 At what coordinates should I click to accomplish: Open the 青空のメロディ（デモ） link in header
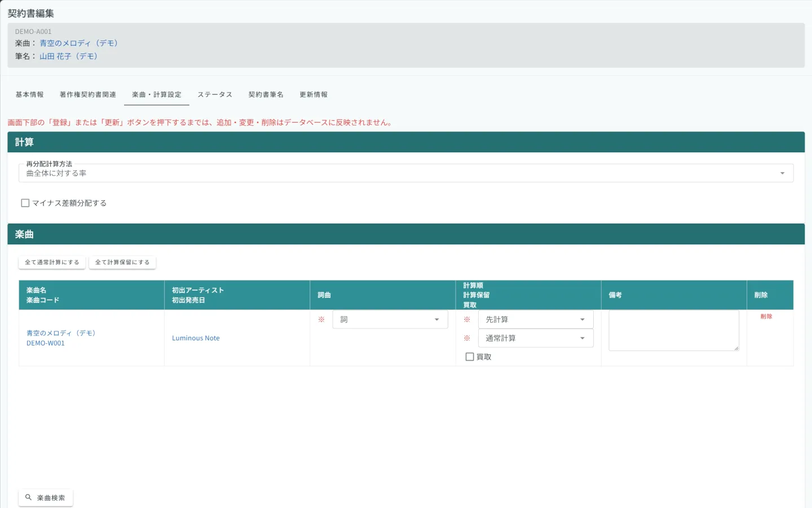coord(78,43)
